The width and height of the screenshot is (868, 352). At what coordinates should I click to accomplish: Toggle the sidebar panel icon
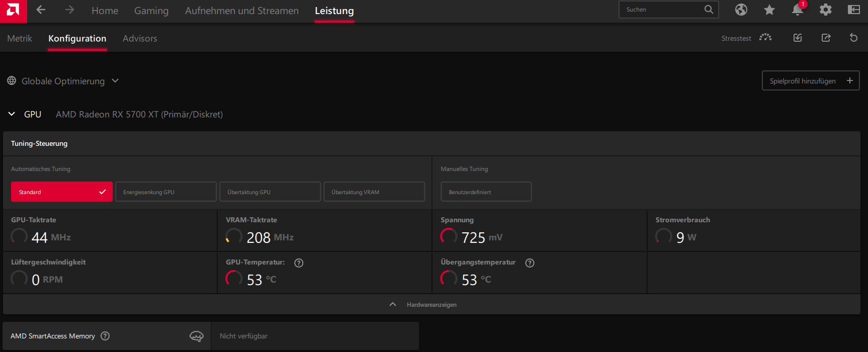coord(854,10)
